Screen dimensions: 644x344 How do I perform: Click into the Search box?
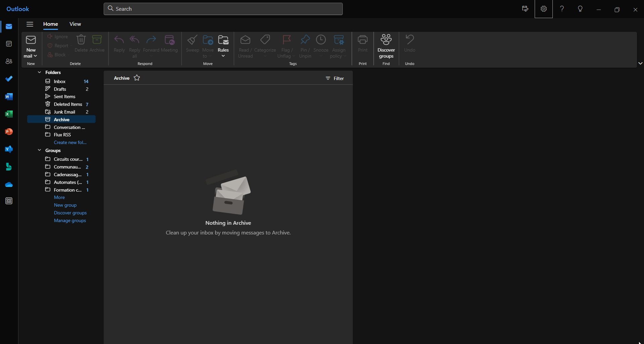click(223, 9)
